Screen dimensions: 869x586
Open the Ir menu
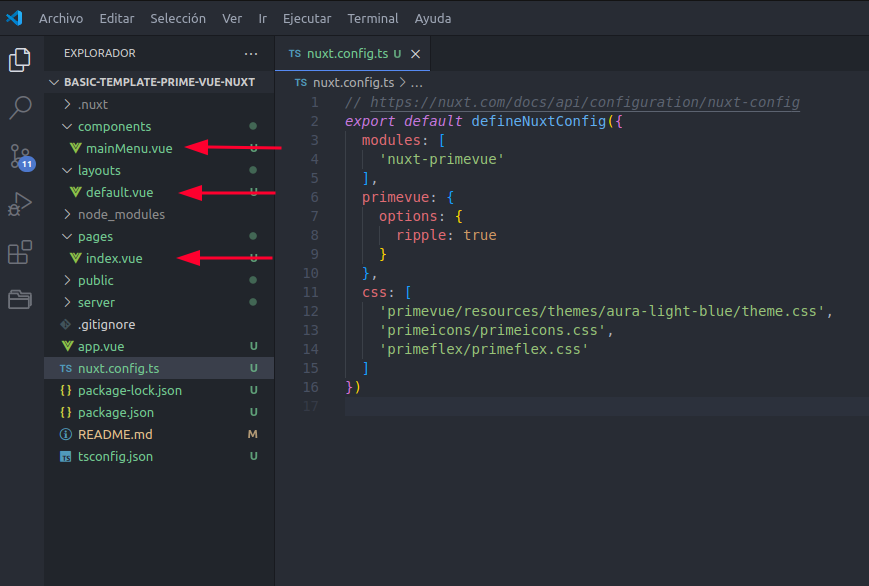263,18
